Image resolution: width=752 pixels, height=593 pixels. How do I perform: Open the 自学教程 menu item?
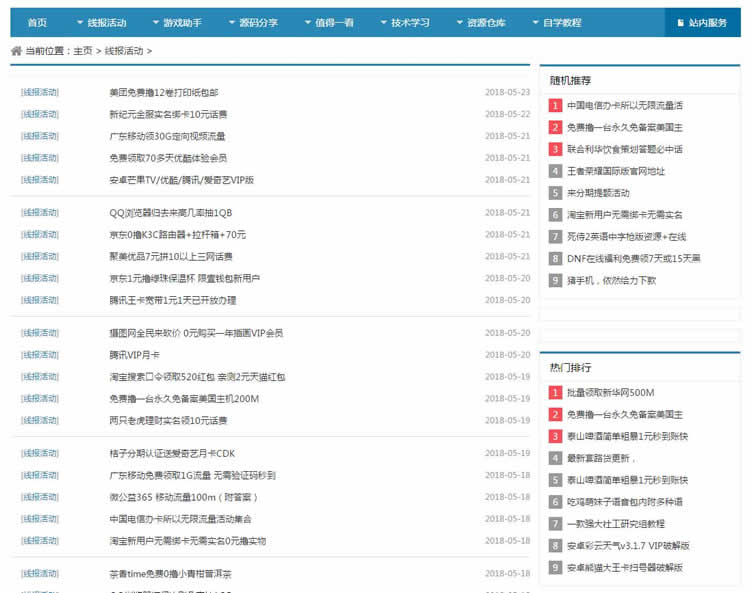(562, 23)
